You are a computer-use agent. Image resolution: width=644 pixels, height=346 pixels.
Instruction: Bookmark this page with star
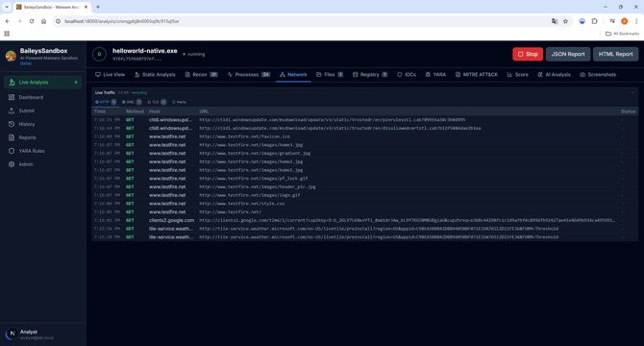click(x=565, y=21)
